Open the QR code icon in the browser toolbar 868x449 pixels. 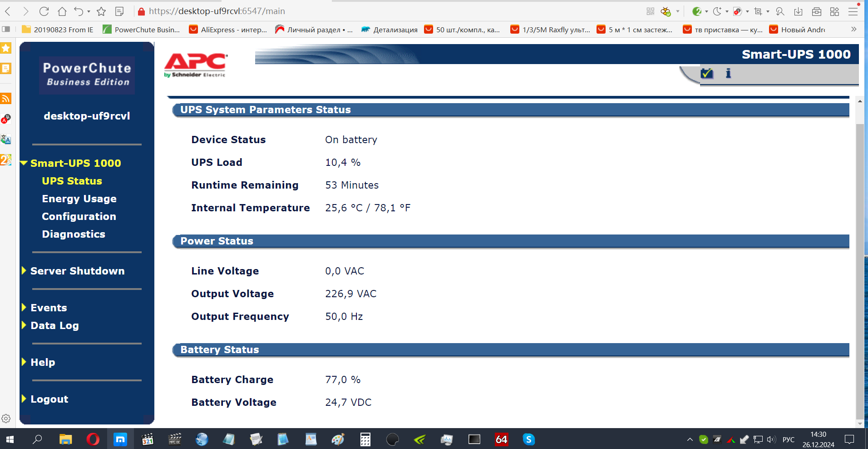(x=651, y=11)
